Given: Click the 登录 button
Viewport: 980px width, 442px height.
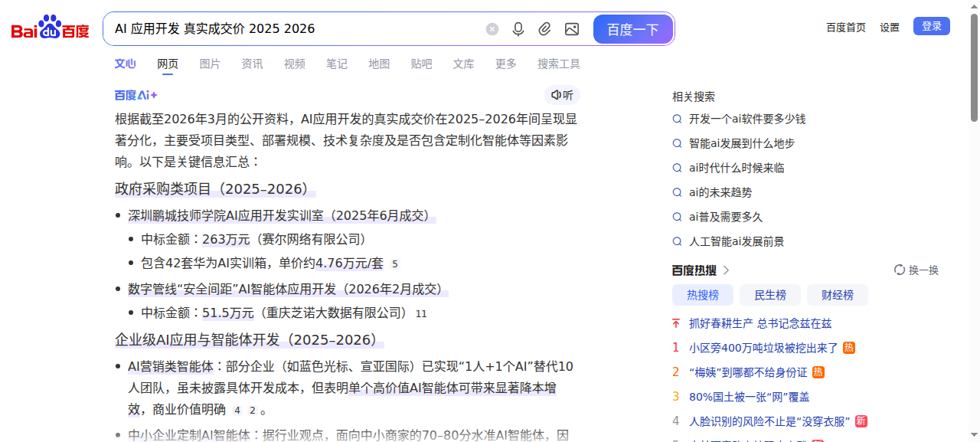Looking at the screenshot, I should (931, 26).
